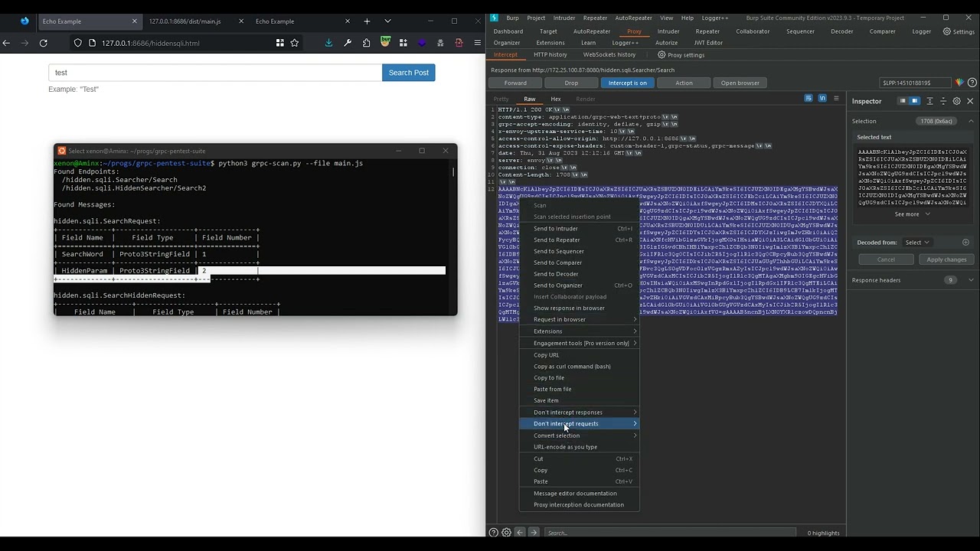This screenshot has width=980, height=551.
Task: Toggle the Intercept is on button
Action: pyautogui.click(x=627, y=83)
